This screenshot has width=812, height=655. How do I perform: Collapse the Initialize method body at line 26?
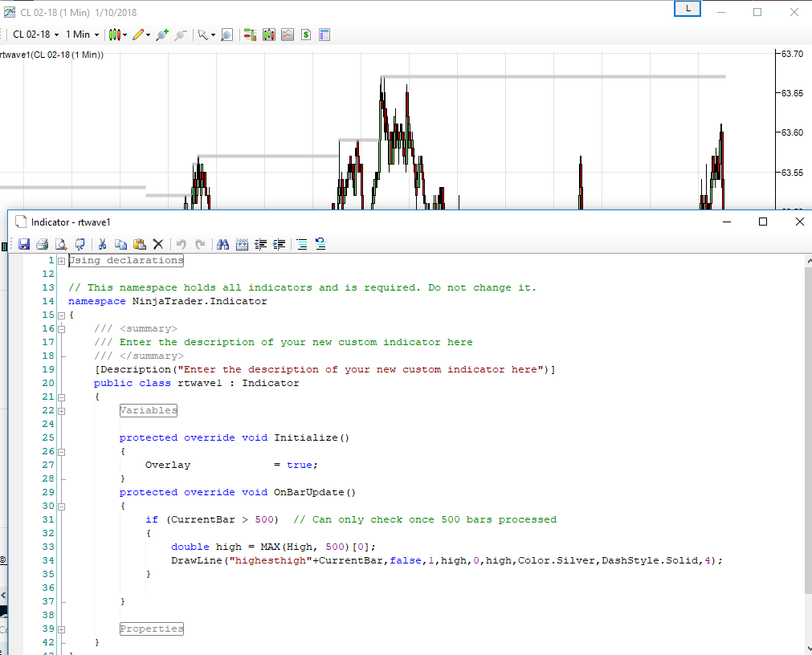point(62,452)
